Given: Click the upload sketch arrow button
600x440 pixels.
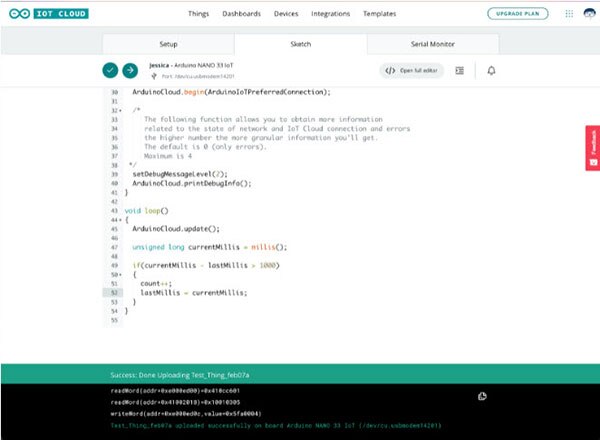Looking at the screenshot, I should click(130, 70).
